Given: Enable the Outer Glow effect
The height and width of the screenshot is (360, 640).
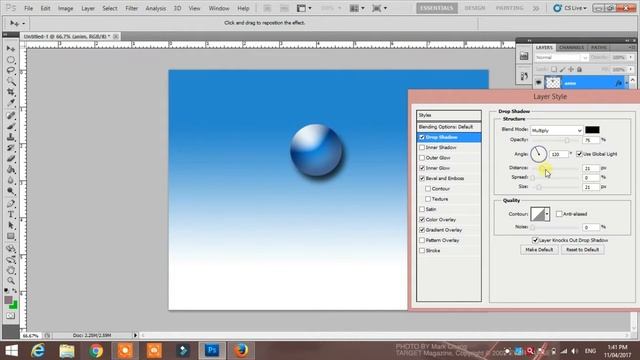Looking at the screenshot, I should click(422, 158).
